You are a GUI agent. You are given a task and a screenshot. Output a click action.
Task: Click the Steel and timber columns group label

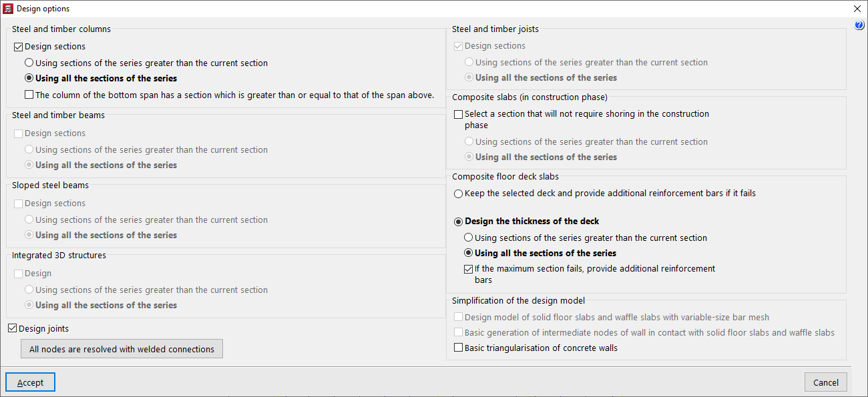click(61, 29)
